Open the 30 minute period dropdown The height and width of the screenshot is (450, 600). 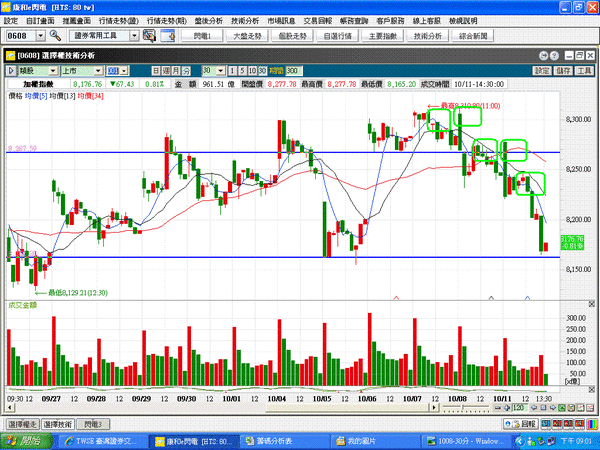220,71
